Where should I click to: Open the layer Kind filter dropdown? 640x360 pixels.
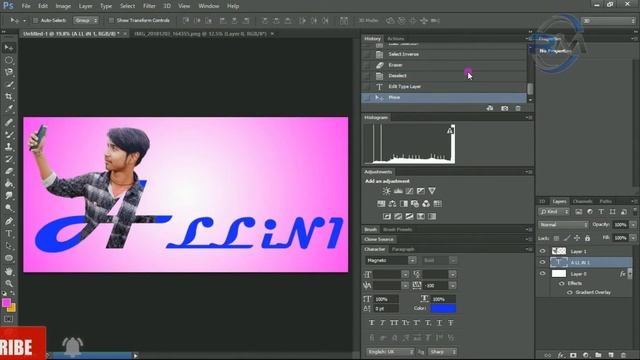coord(554,212)
